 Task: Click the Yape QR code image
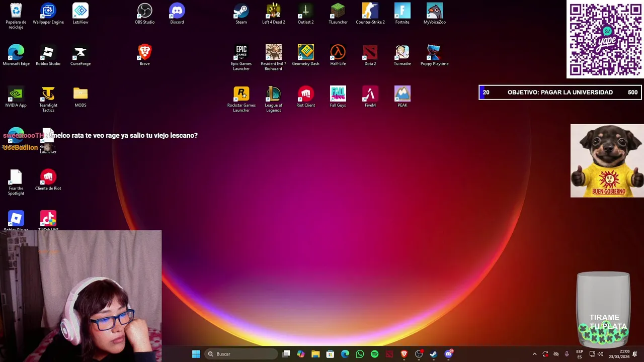(x=605, y=39)
